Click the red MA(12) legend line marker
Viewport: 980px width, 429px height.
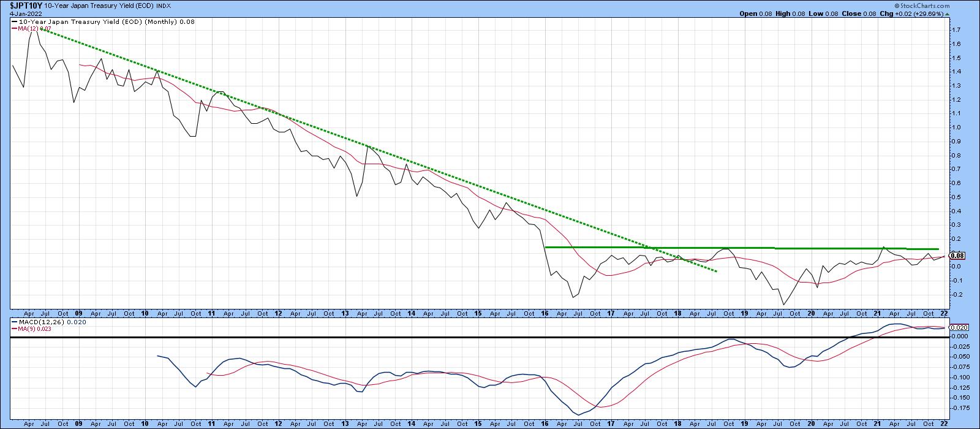click(x=14, y=28)
